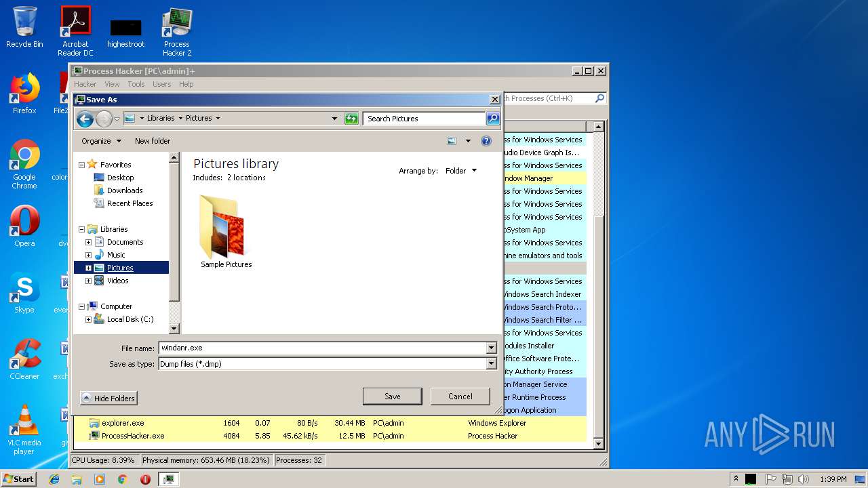This screenshot has height=488, width=868.
Task: Select Videos library in navigation tree
Action: [117, 281]
